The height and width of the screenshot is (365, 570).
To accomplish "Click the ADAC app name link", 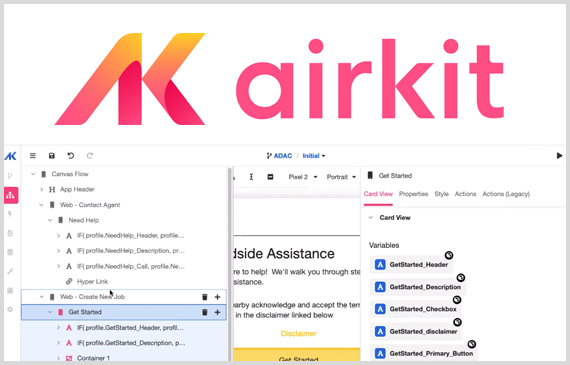I will point(282,156).
